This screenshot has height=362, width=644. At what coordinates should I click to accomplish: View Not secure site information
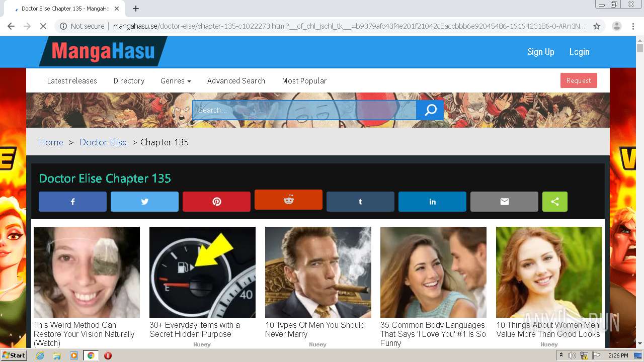click(82, 26)
